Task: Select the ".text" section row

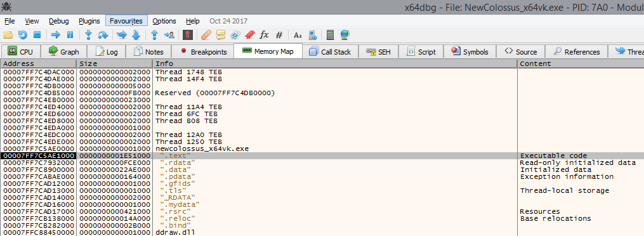Action: tap(322, 156)
